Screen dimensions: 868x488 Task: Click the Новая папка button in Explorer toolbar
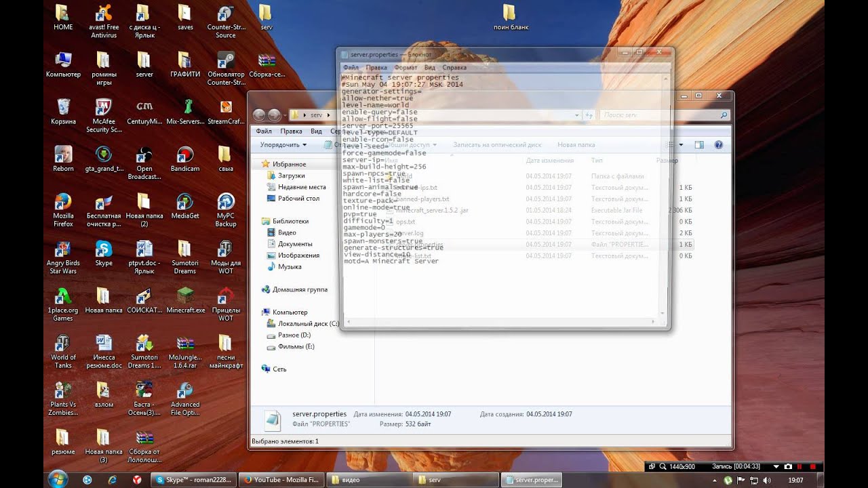click(x=576, y=144)
